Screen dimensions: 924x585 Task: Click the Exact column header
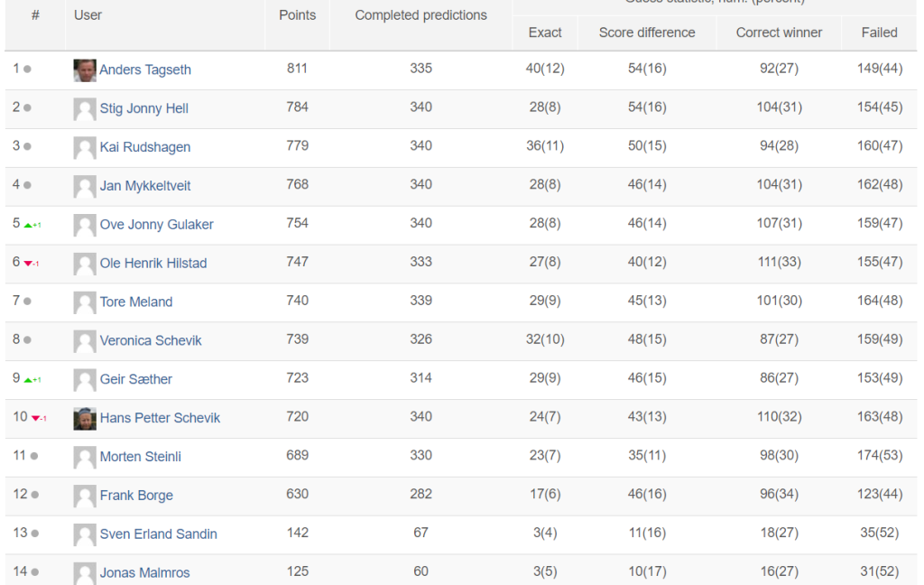[545, 32]
